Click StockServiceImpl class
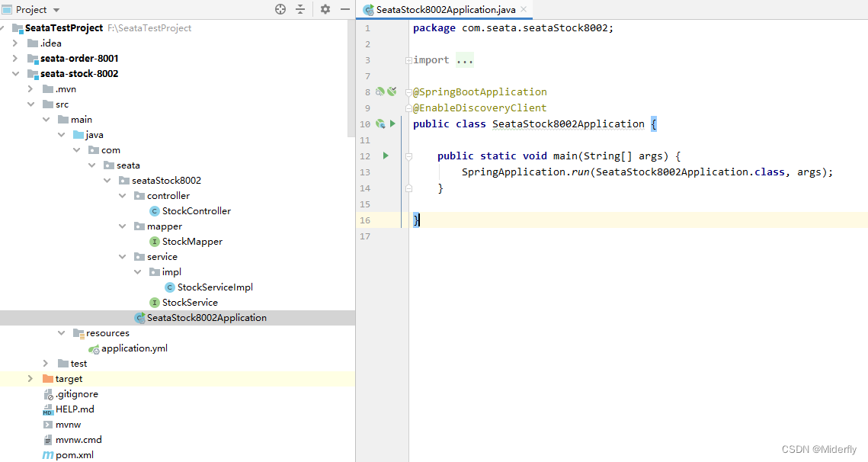Image resolution: width=868 pixels, height=462 pixels. [214, 287]
